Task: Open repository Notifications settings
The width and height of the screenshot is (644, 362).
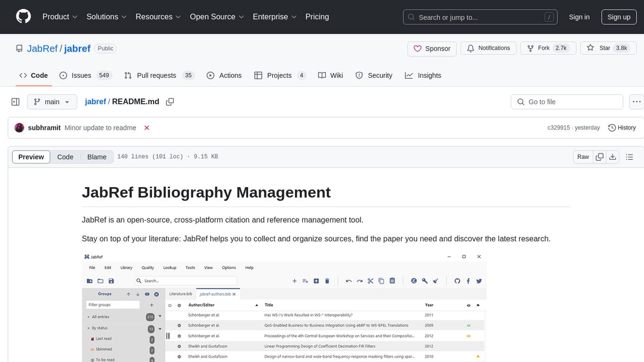Action: (x=488, y=48)
